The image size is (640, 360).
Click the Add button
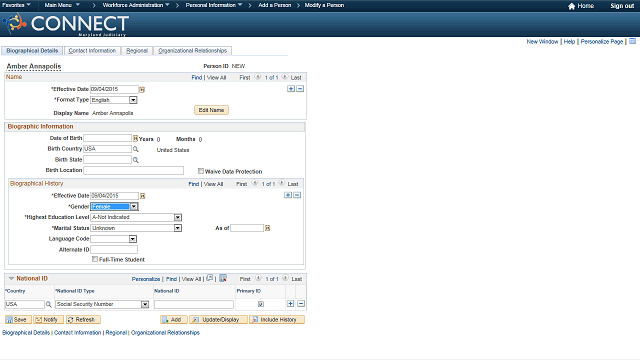pos(174,320)
